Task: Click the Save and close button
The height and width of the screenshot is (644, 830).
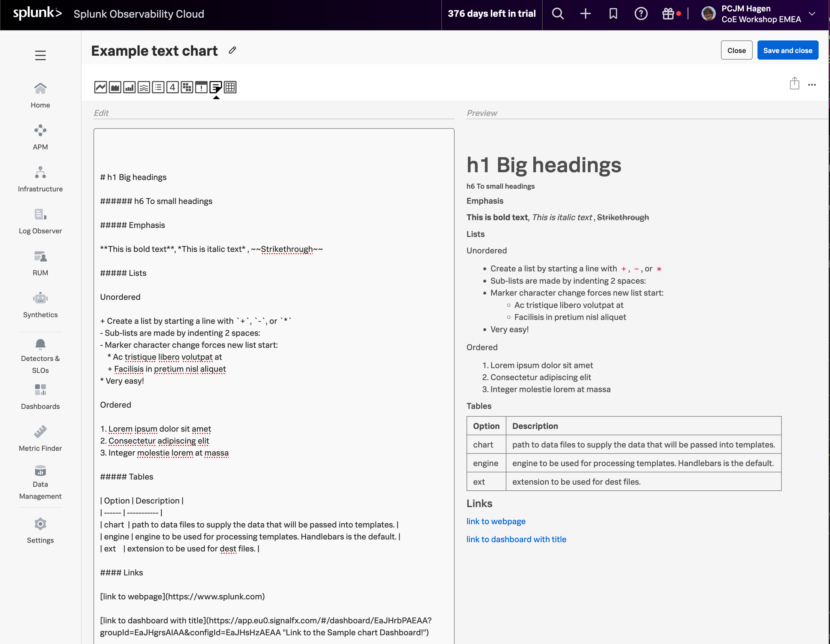Action: tap(787, 51)
